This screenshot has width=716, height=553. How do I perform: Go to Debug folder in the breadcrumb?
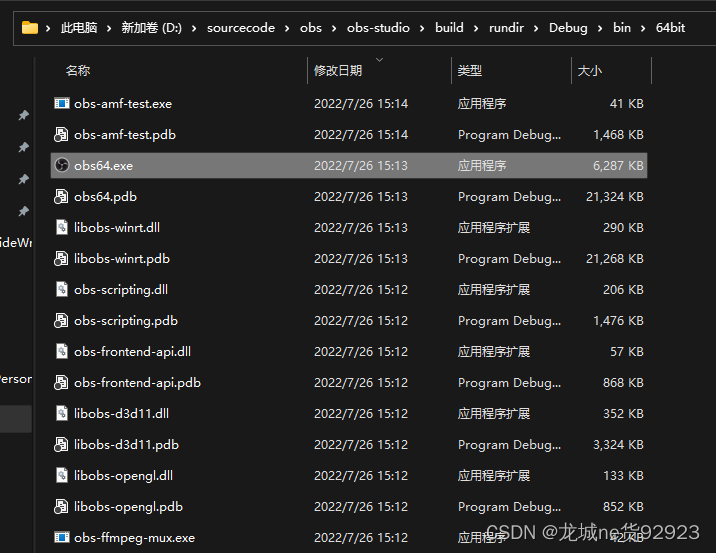[568, 28]
